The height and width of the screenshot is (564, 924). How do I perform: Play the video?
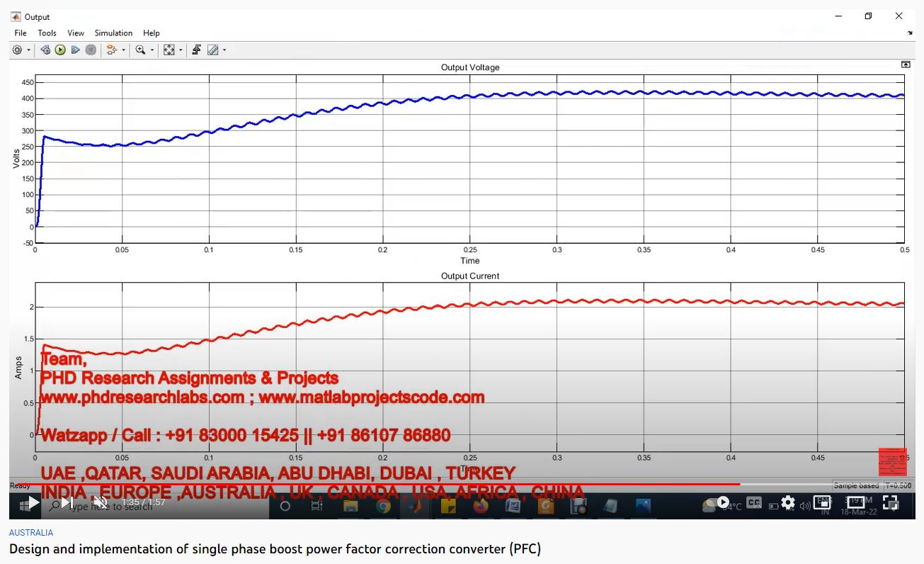(x=33, y=503)
